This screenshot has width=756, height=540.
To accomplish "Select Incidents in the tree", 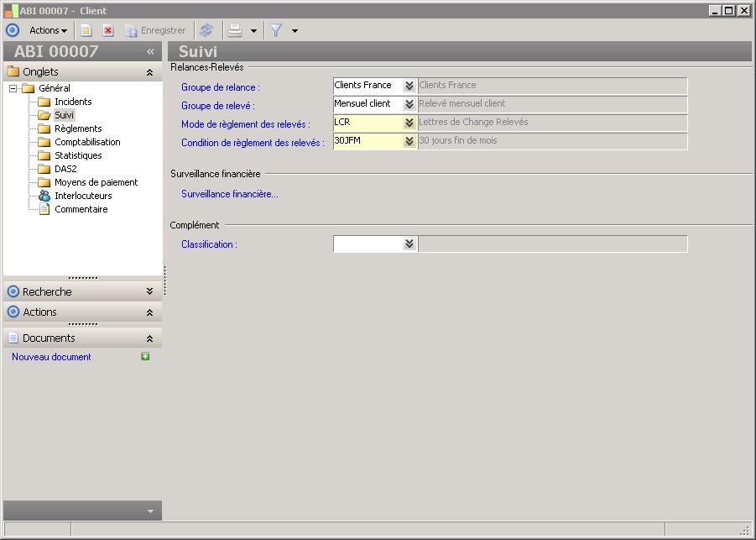I will (x=73, y=102).
